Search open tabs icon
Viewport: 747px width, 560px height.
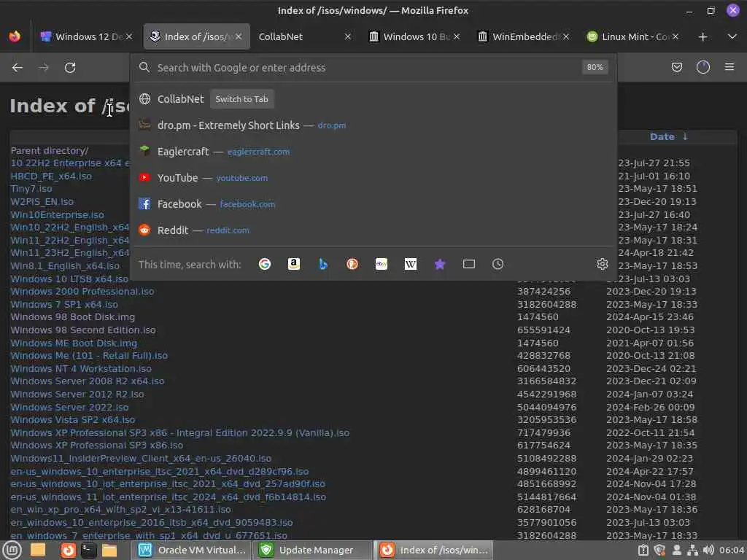469,264
